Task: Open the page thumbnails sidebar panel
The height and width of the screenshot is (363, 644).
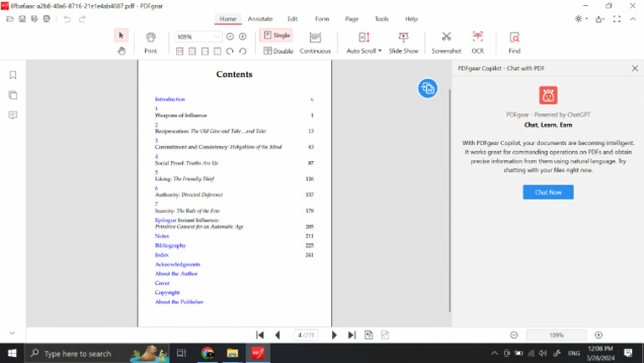Action: pyautogui.click(x=13, y=96)
